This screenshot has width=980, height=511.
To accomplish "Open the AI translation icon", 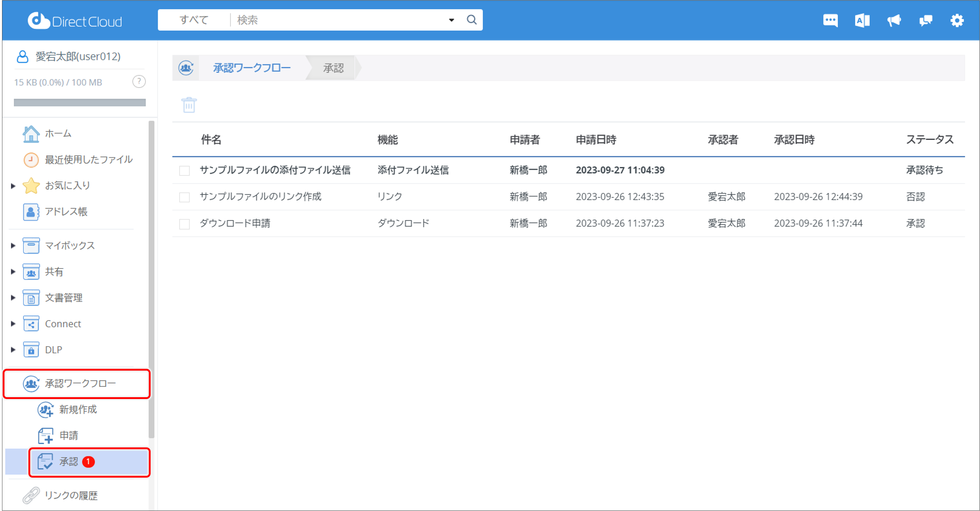I will pyautogui.click(x=862, y=20).
